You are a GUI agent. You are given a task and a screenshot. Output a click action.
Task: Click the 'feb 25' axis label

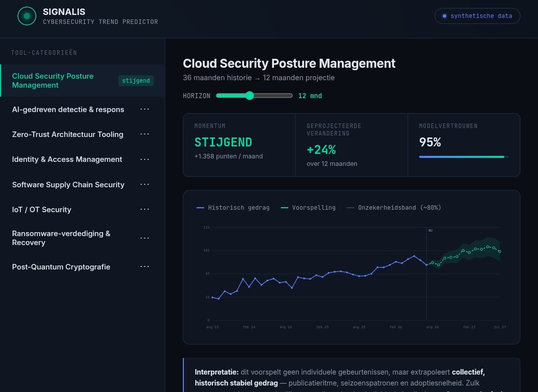pos(322,327)
